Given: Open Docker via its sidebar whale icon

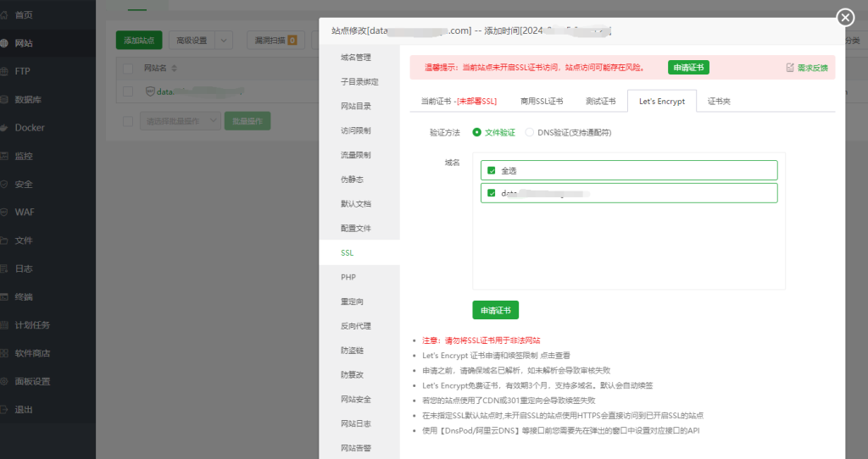Looking at the screenshot, I should tap(6, 128).
